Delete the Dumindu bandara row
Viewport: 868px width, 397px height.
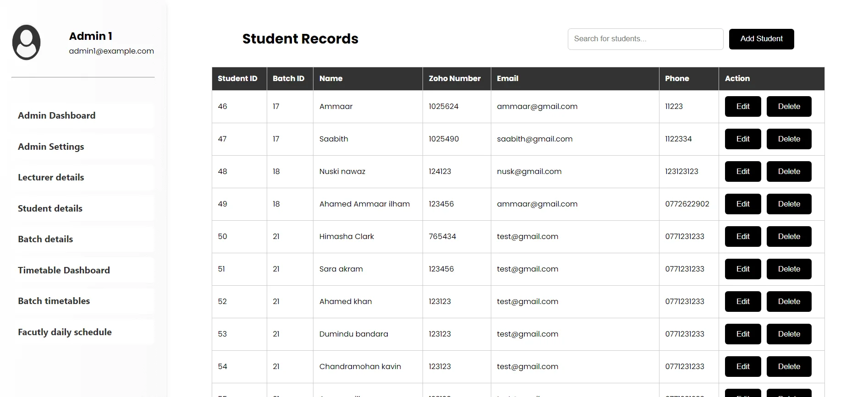(x=789, y=334)
